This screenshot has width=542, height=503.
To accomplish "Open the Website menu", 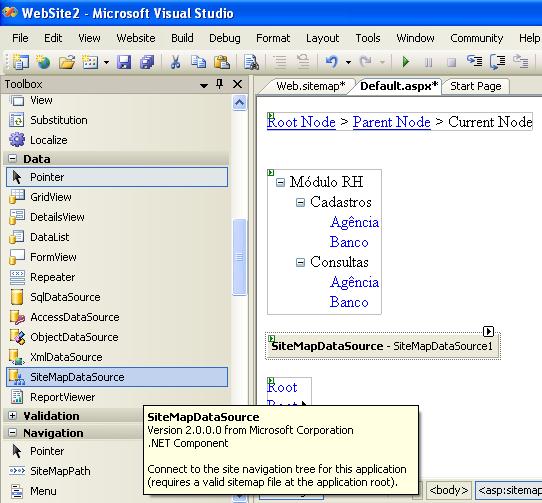I will pos(136,38).
